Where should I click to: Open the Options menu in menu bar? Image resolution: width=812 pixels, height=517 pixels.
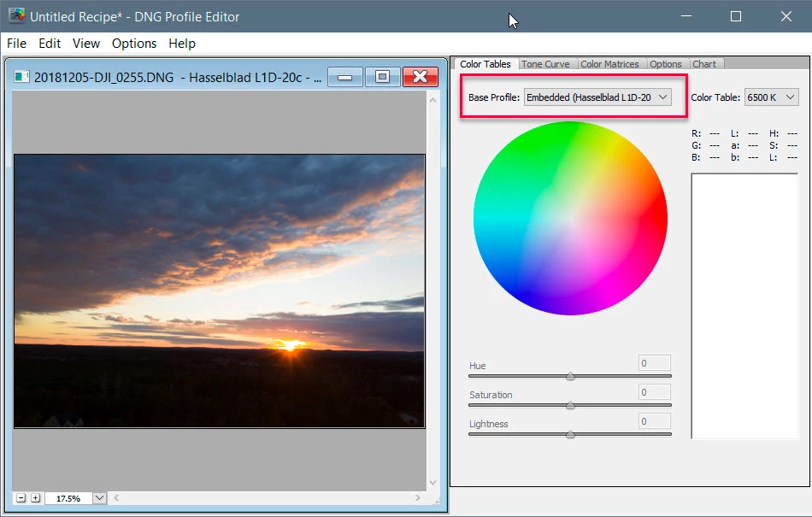click(134, 44)
